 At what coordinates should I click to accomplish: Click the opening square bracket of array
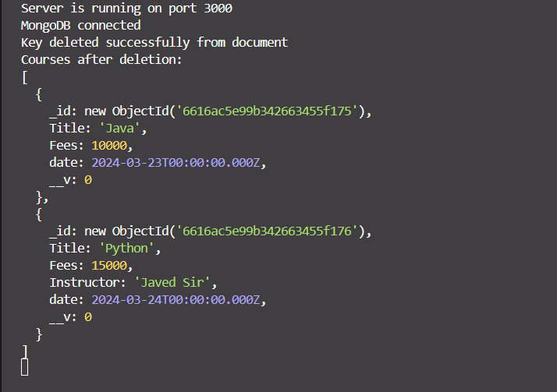[x=25, y=77]
